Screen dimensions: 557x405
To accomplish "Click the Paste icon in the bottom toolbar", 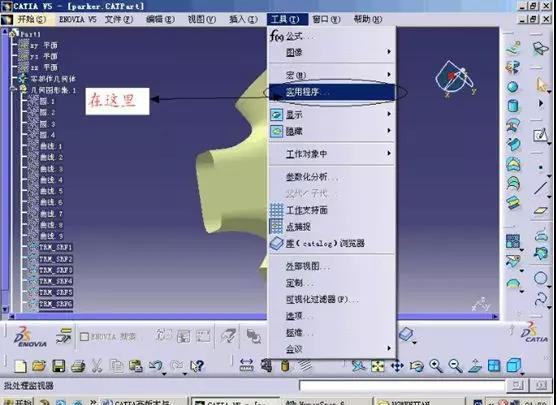I will tap(136, 366).
